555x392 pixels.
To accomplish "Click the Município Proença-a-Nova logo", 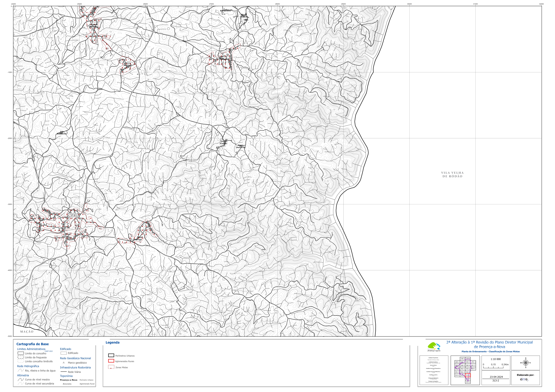I will point(434,347).
